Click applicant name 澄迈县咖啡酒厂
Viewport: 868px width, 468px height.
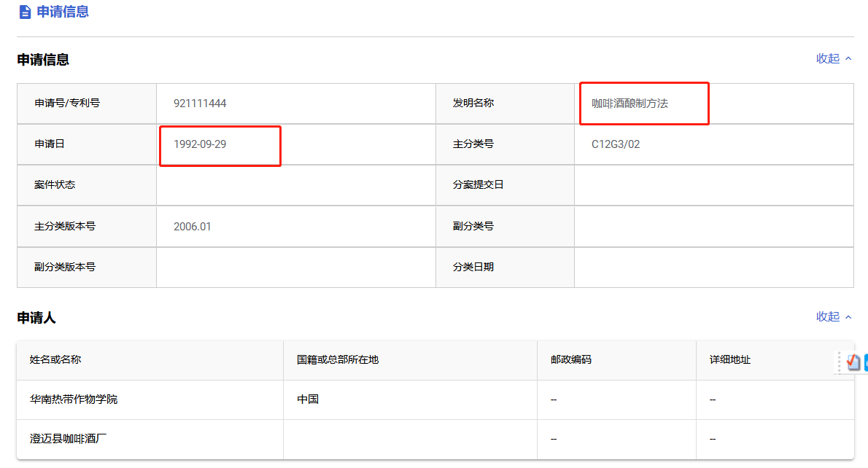pyautogui.click(x=68, y=439)
